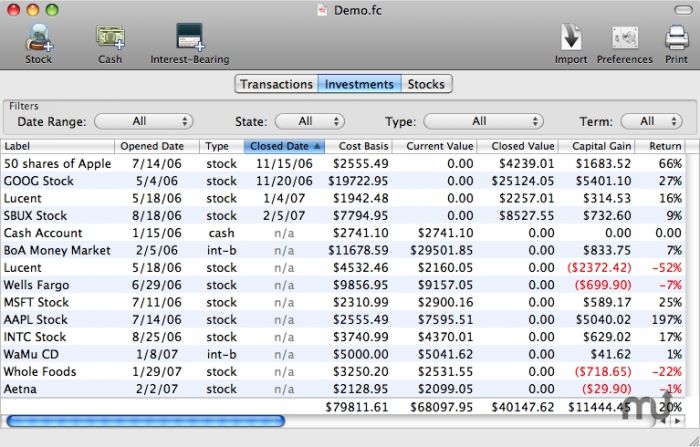
Task: Select the 'WaMu CD' row
Action: tap(343, 354)
